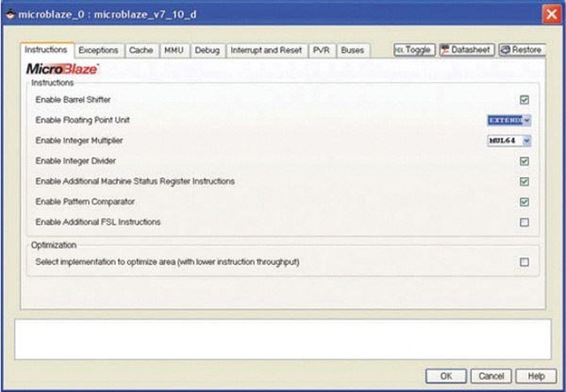This screenshot has width=566, height=392.
Task: Go to the Debug tab
Action: pyautogui.click(x=207, y=50)
